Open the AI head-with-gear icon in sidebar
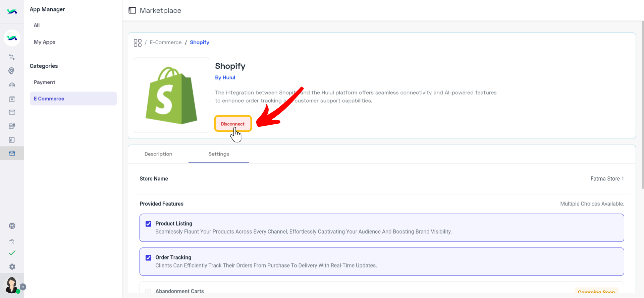Image resolution: width=644 pixels, height=298 pixels. click(12, 71)
